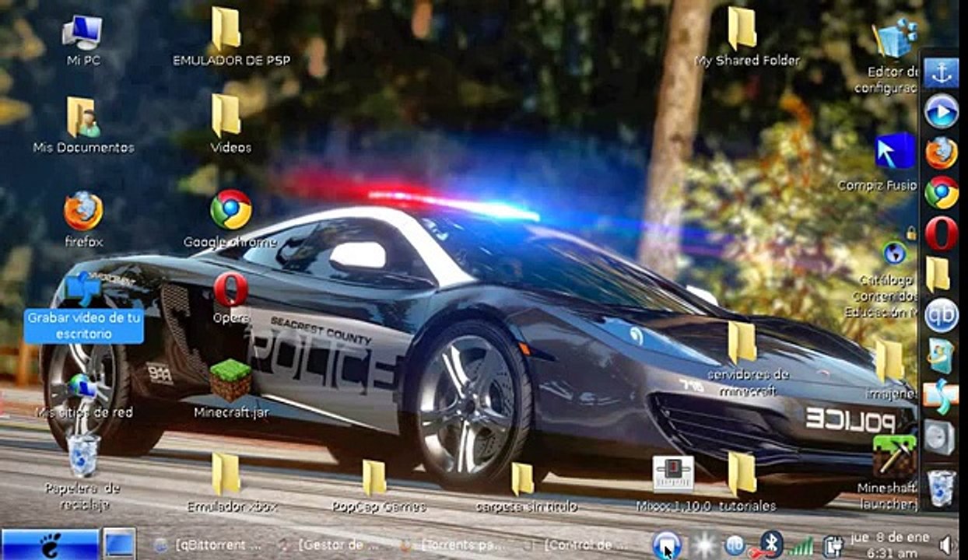968x560 pixels.
Task: Click the show desktop taskbar button
Action: 120,543
